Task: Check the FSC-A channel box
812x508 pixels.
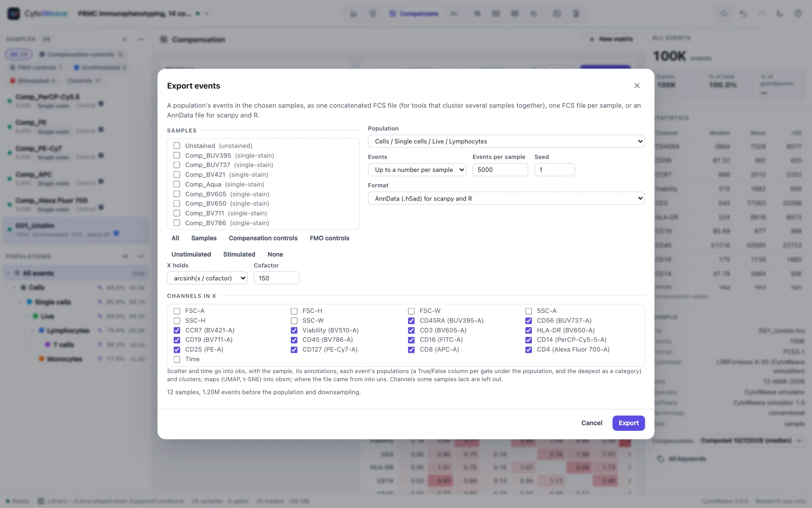Action: tap(177, 311)
